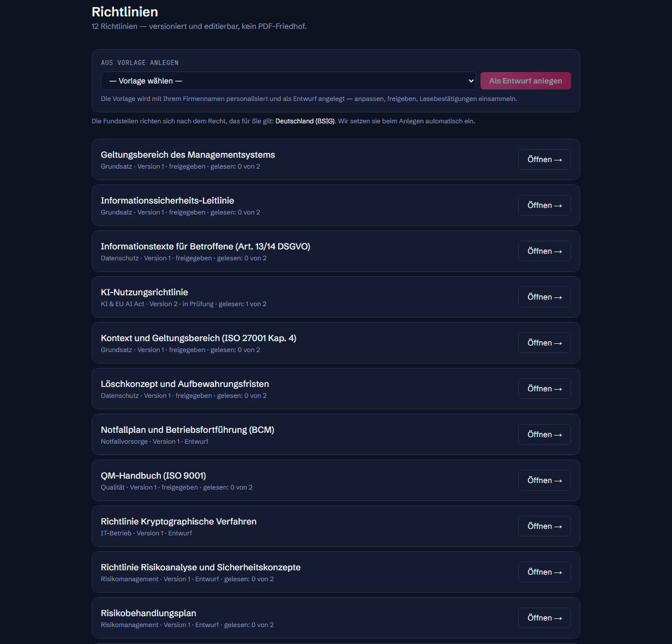Click the QM-Handbuch (ISO 9001) title

click(153, 476)
